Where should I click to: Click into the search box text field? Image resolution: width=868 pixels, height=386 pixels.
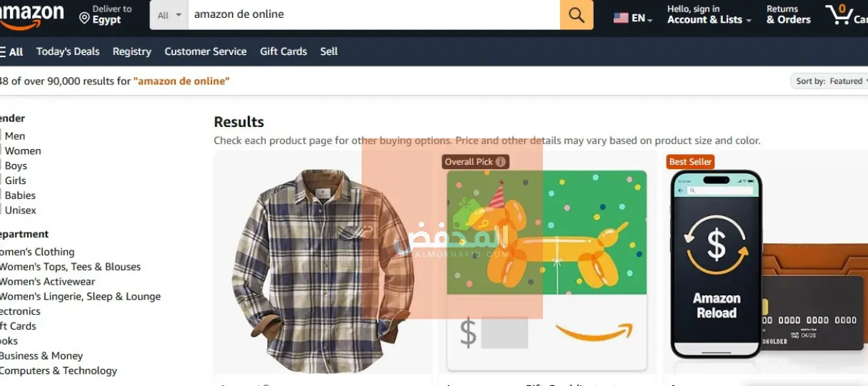[374, 14]
